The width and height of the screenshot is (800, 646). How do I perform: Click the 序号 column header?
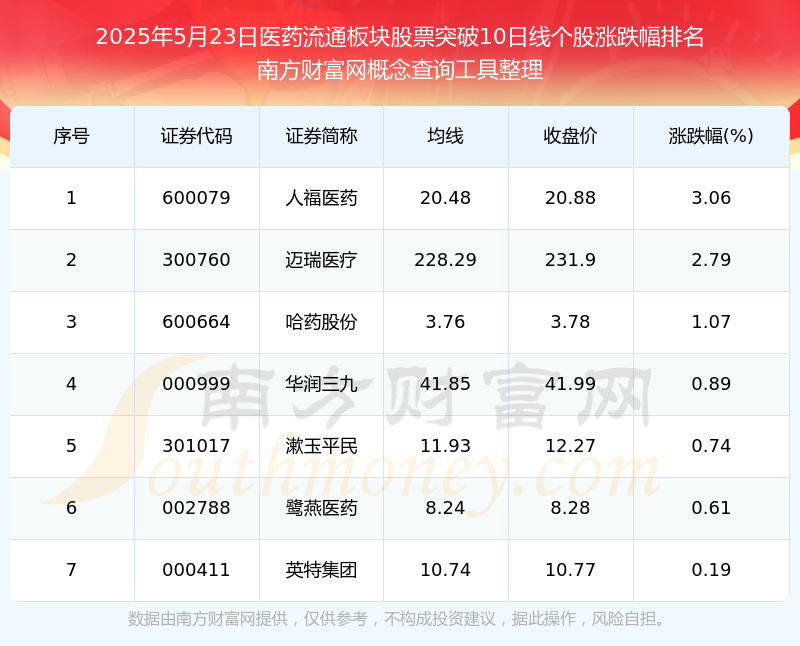[x=71, y=136]
